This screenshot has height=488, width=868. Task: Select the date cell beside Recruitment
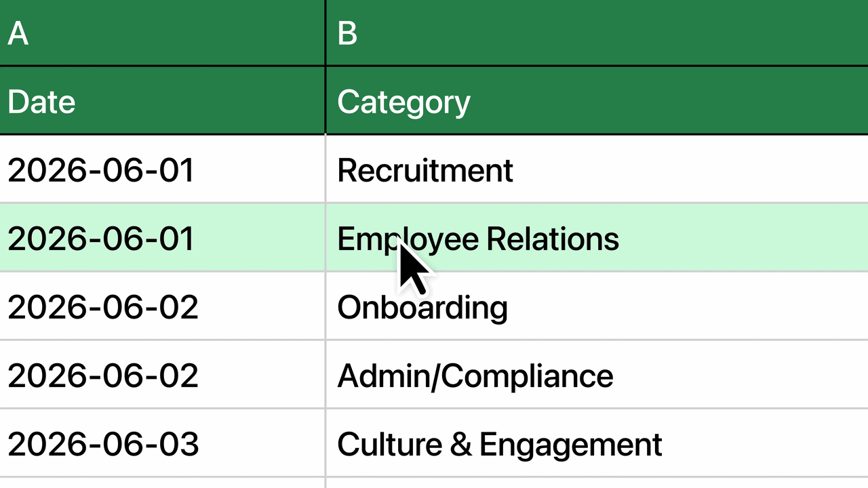pos(162,169)
